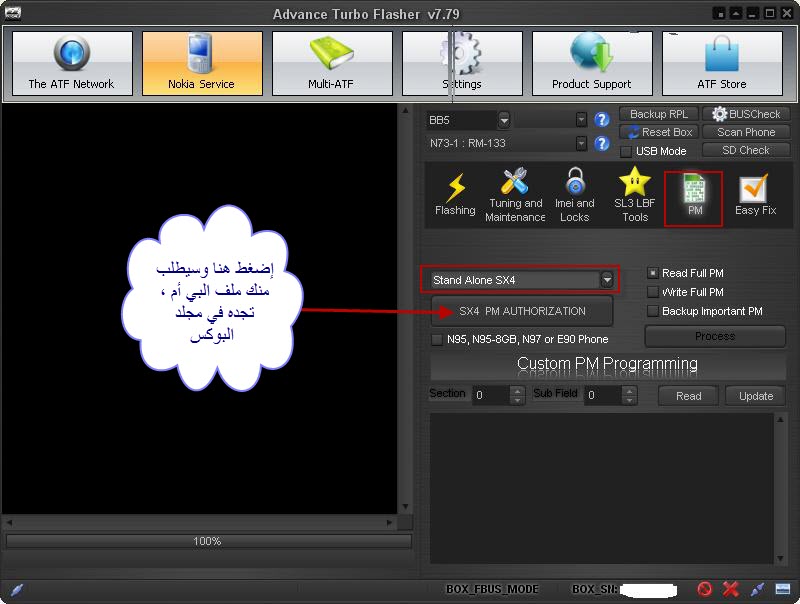The height and width of the screenshot is (604, 800).
Task: Click plug icon at bottom left corner
Action: tap(16, 590)
